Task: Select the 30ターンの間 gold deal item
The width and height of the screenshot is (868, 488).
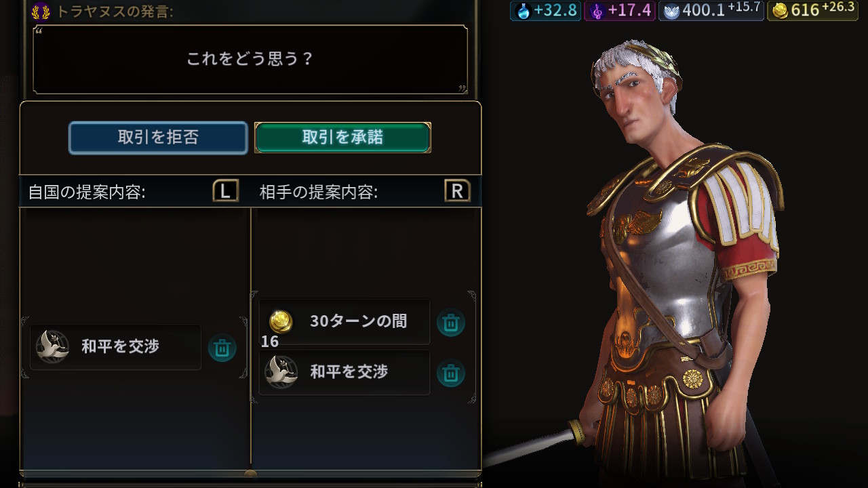Action: click(x=344, y=322)
